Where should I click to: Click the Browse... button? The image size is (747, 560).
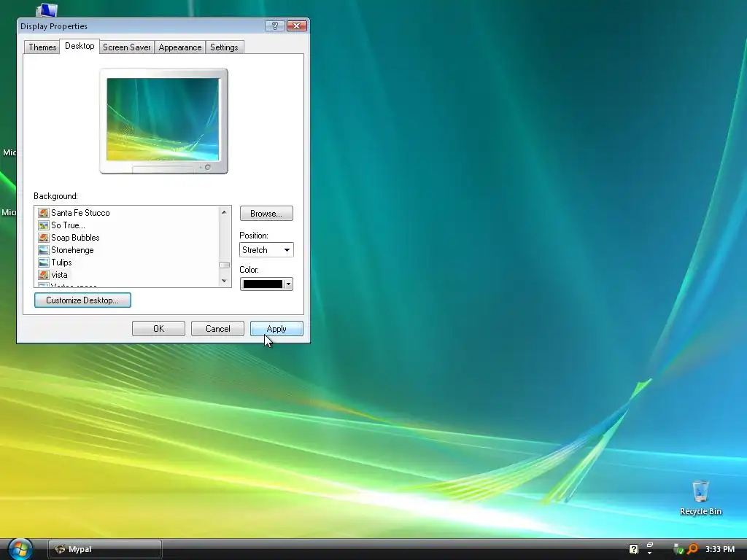click(x=266, y=214)
